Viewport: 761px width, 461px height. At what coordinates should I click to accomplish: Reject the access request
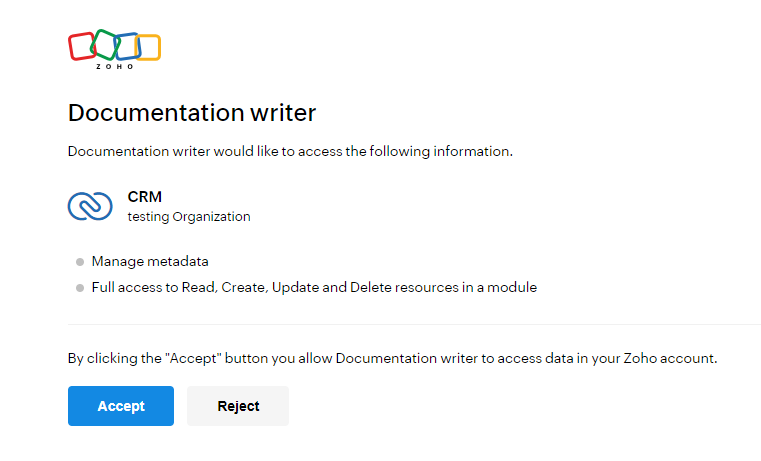(238, 406)
